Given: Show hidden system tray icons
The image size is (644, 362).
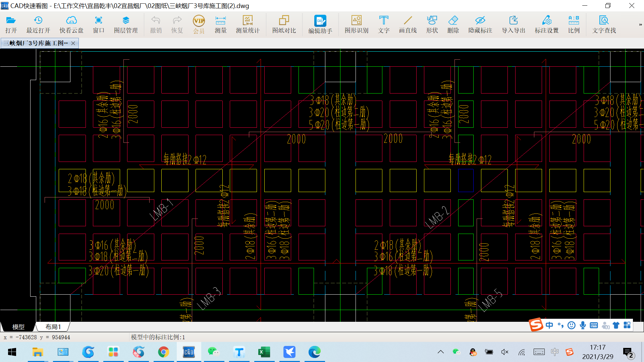Looking at the screenshot, I should [x=441, y=352].
